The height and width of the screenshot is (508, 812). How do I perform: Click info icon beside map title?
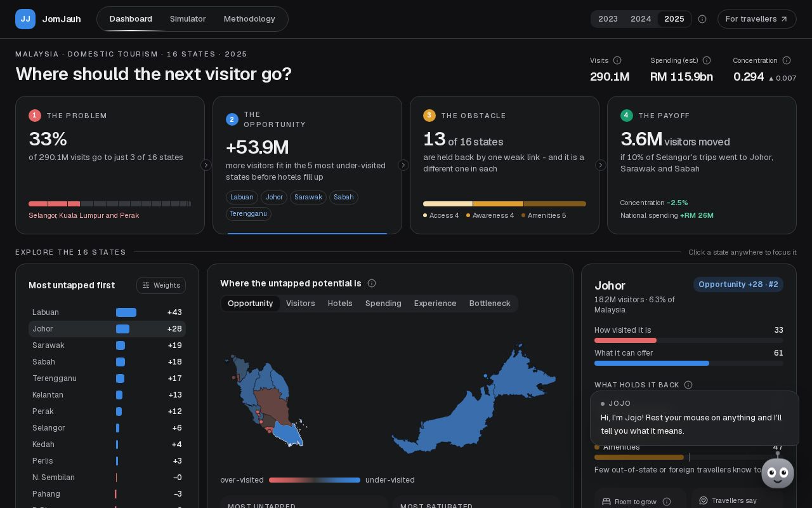(372, 283)
